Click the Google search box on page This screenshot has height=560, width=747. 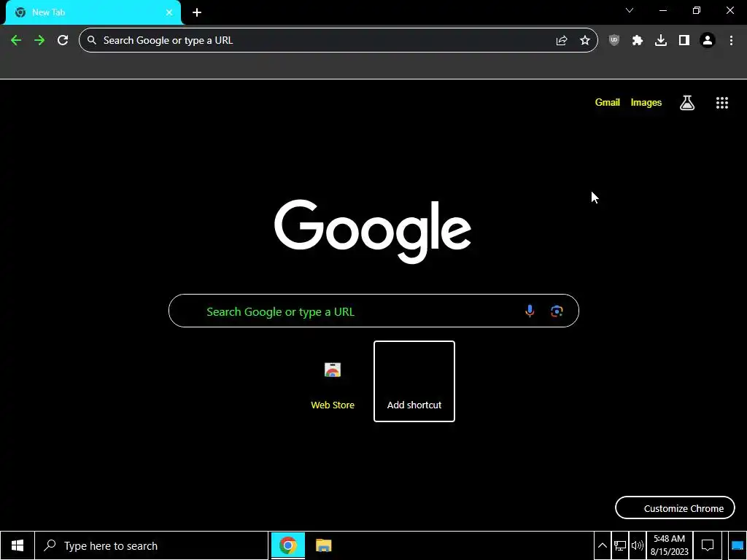(x=373, y=311)
